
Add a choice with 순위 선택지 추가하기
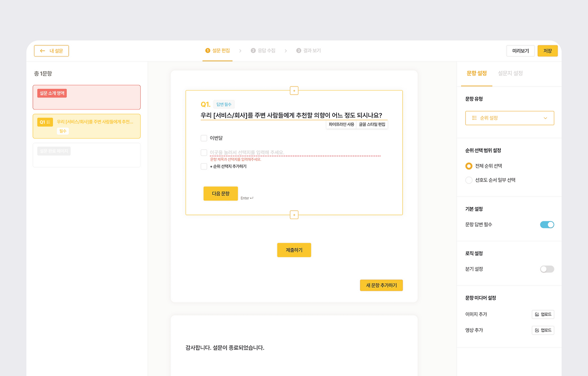click(x=228, y=166)
